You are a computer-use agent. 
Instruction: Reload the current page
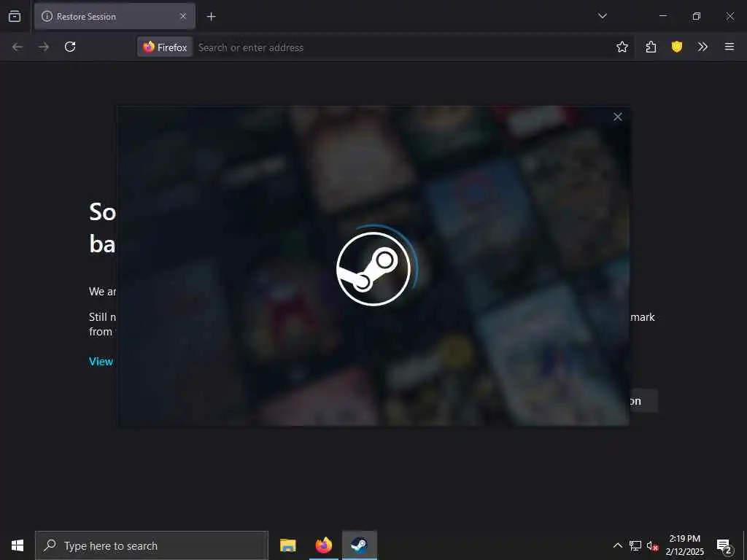[70, 47]
